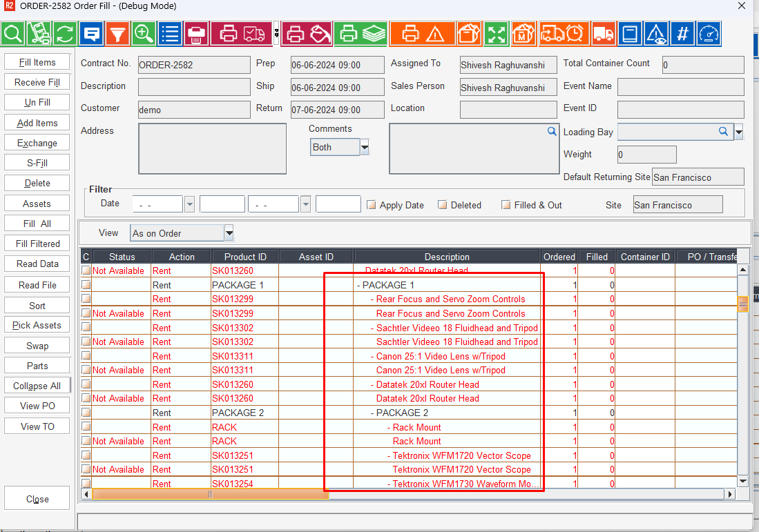The height and width of the screenshot is (532, 759).
Task: Click the blue hash symbol icon
Action: 682,33
